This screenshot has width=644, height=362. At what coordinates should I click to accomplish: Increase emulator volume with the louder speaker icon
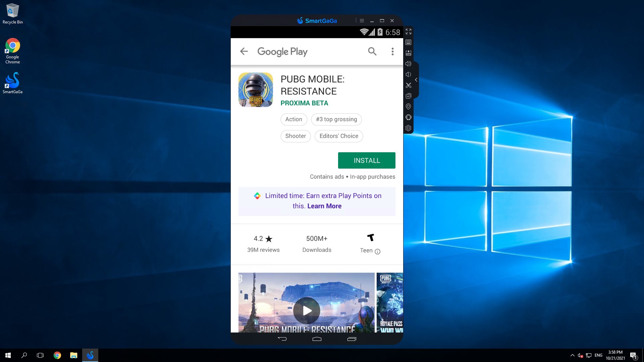point(408,64)
